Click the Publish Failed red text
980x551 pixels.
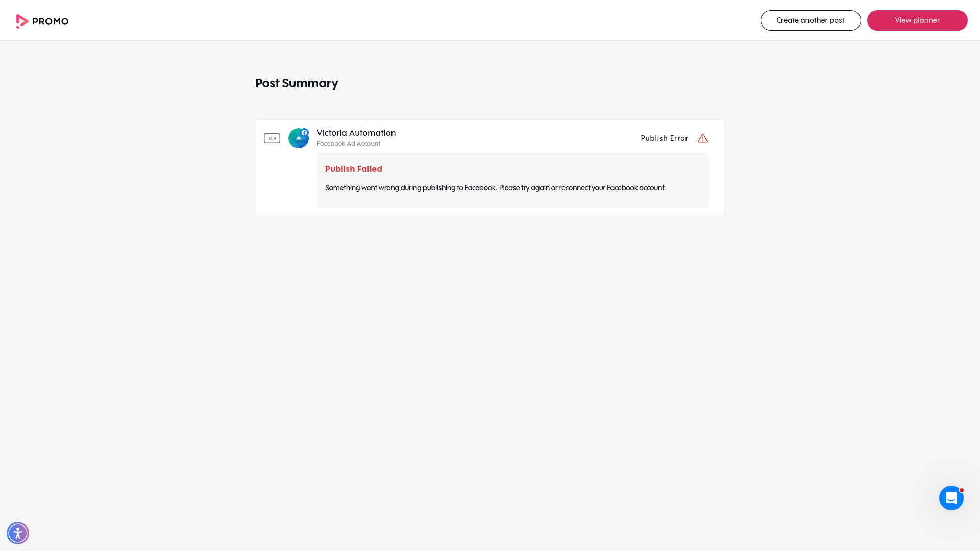pos(353,169)
